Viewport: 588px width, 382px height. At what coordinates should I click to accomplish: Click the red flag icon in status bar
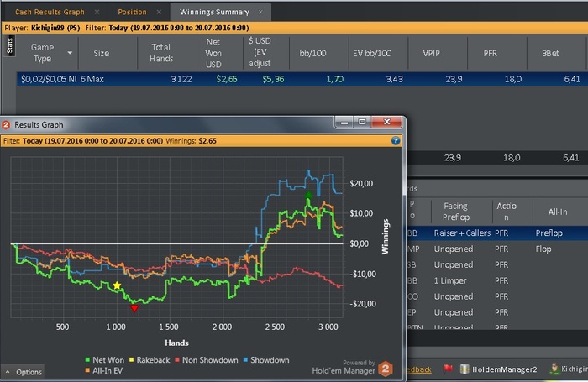click(x=448, y=369)
